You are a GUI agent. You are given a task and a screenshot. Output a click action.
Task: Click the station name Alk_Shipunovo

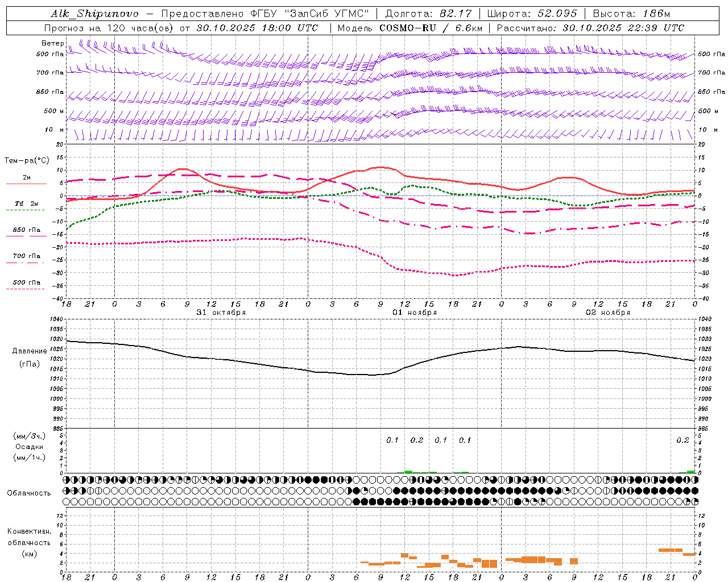tap(94, 14)
